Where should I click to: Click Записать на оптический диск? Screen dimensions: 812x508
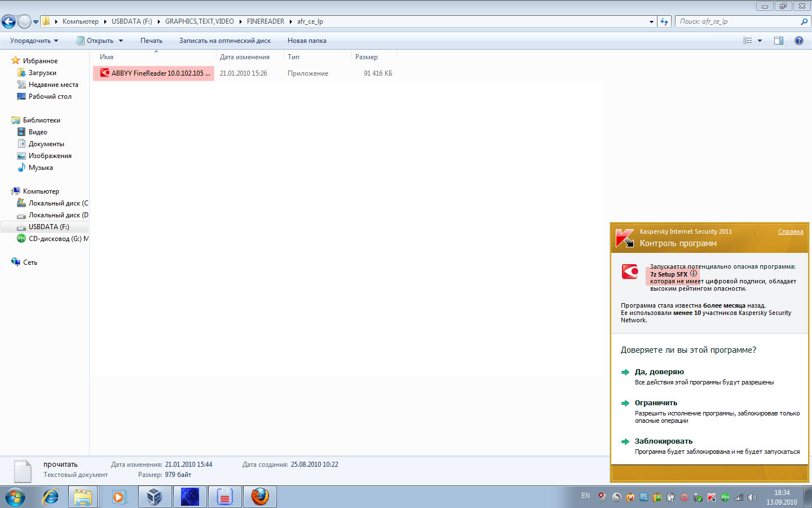(x=225, y=41)
